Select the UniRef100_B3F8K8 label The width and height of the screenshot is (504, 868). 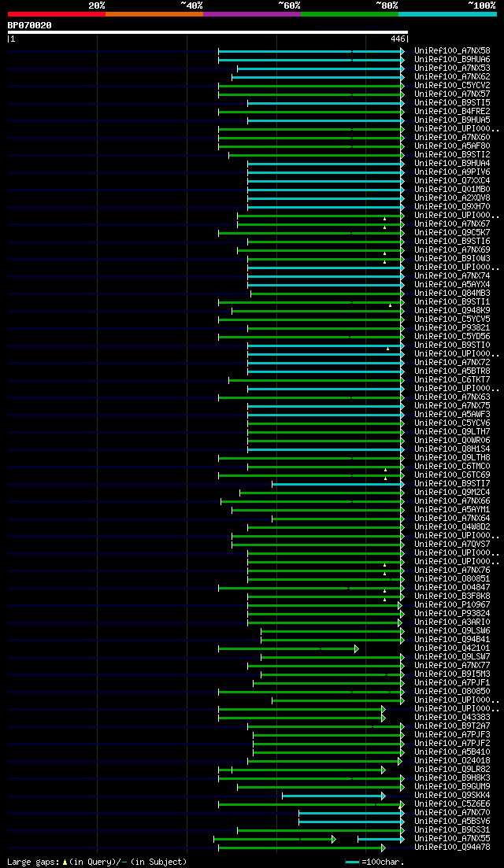pos(452,597)
